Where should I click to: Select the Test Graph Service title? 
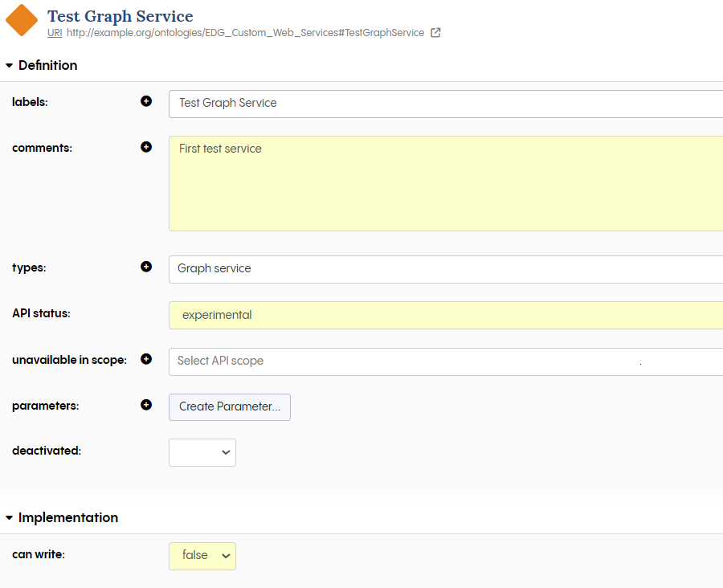pos(120,16)
